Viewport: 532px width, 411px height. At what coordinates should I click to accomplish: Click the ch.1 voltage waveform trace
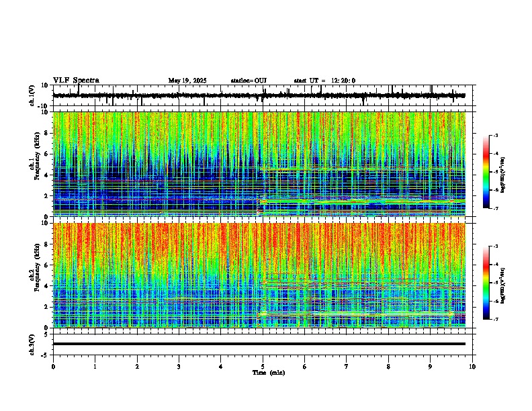259,95
